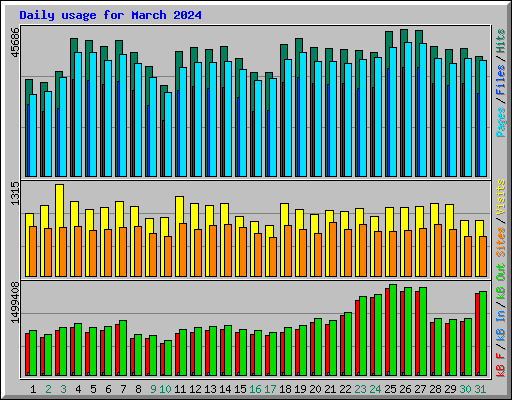The image size is (512, 400).
Task: Click day label 17 on the axis
Action: click(270, 389)
